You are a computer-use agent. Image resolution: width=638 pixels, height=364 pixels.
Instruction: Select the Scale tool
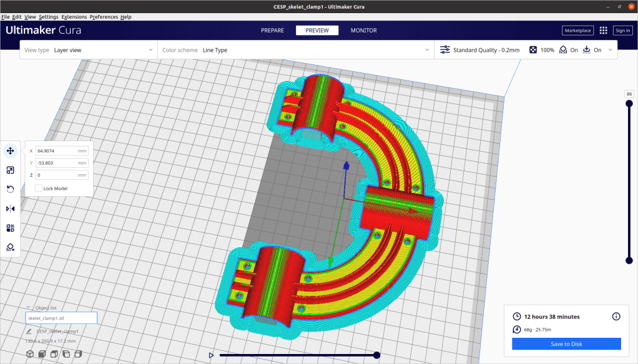(10, 170)
